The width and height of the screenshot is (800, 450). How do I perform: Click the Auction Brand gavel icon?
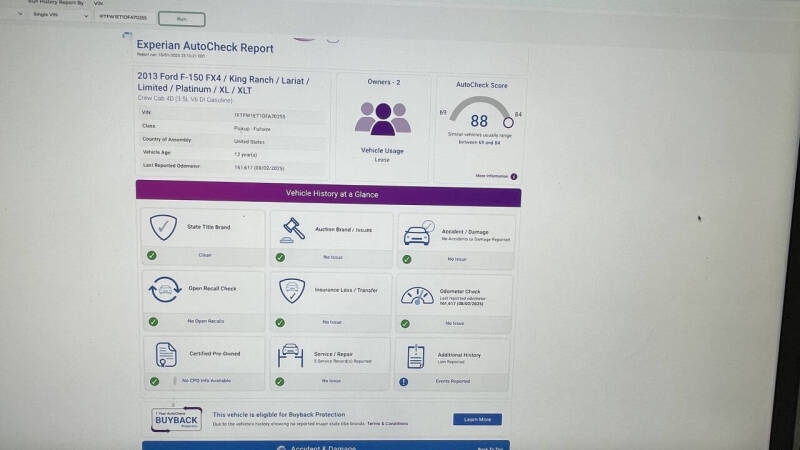click(x=292, y=229)
